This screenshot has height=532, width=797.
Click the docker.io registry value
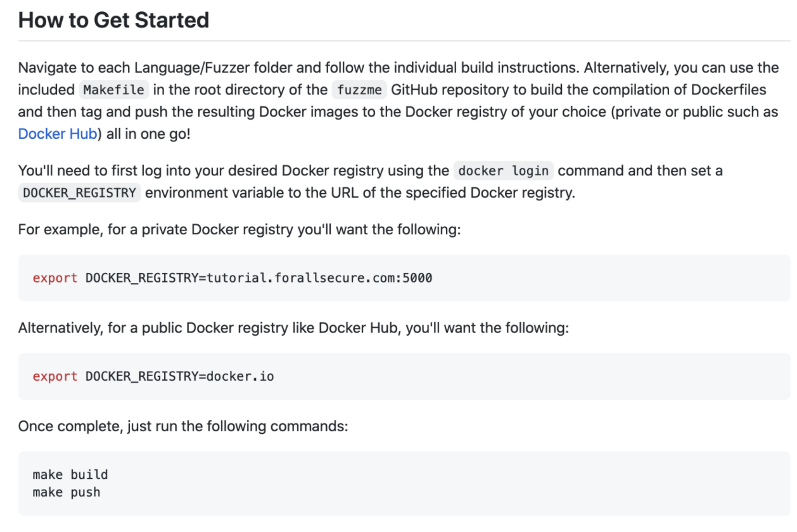point(240,376)
